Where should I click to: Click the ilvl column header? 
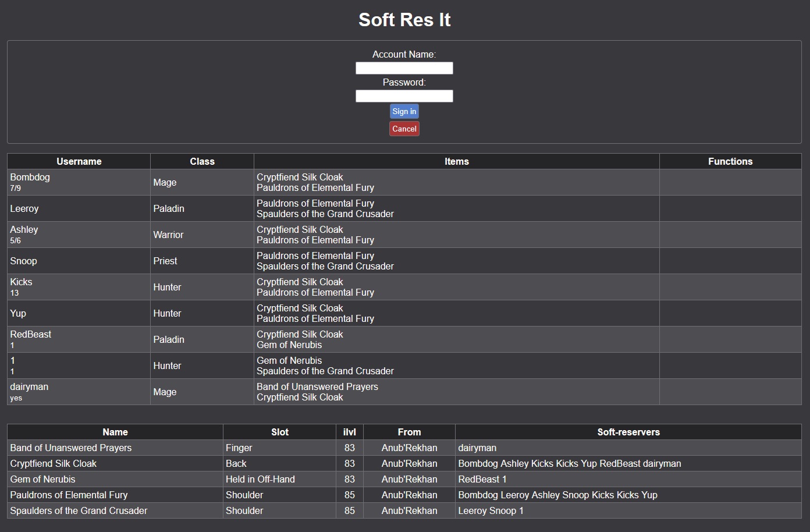tap(349, 432)
